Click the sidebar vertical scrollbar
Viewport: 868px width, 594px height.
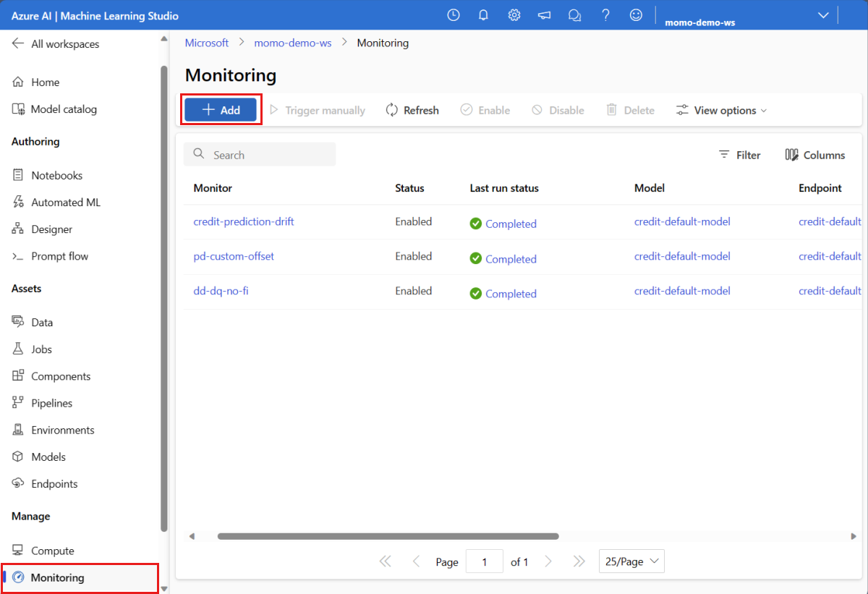163,299
